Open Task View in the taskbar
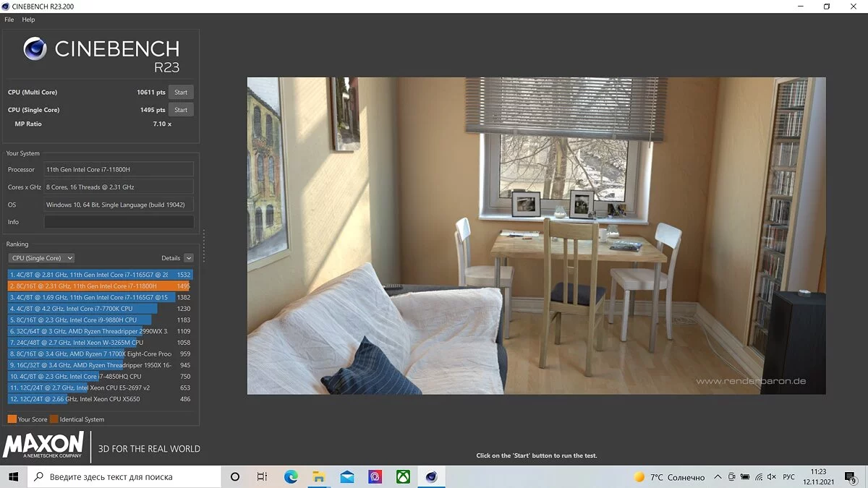 [262, 477]
